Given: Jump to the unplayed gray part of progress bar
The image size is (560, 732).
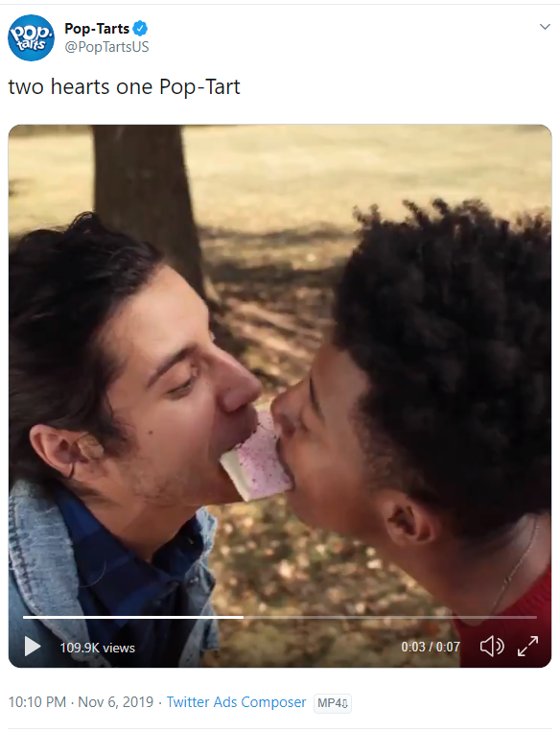Looking at the screenshot, I should [x=390, y=617].
